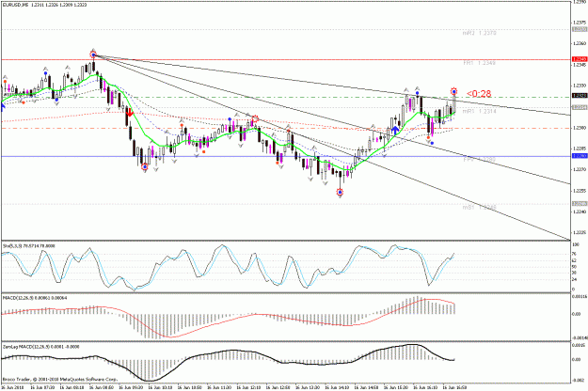
Task: Click the 1.2360 price scale value
Action: [x=580, y=43]
